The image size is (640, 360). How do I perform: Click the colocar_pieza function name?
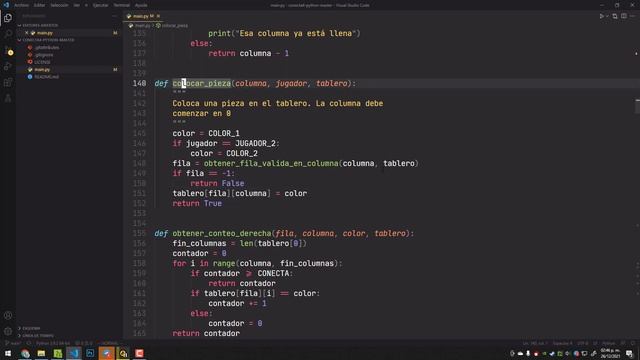[x=202, y=83]
